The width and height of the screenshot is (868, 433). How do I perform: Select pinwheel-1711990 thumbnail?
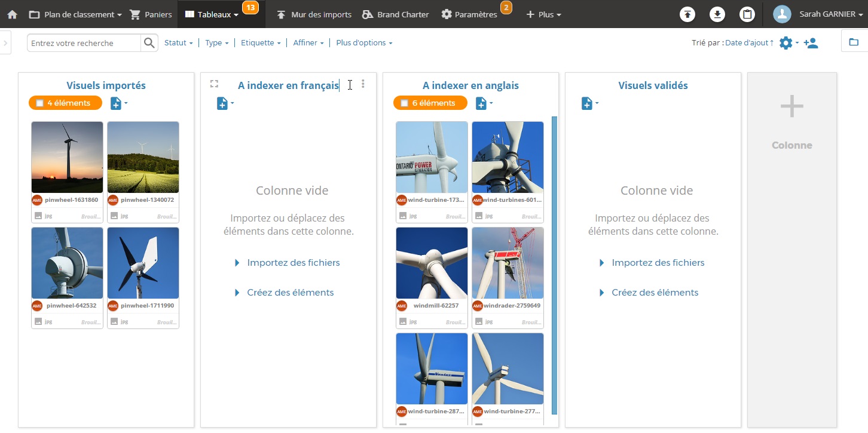[x=143, y=263]
